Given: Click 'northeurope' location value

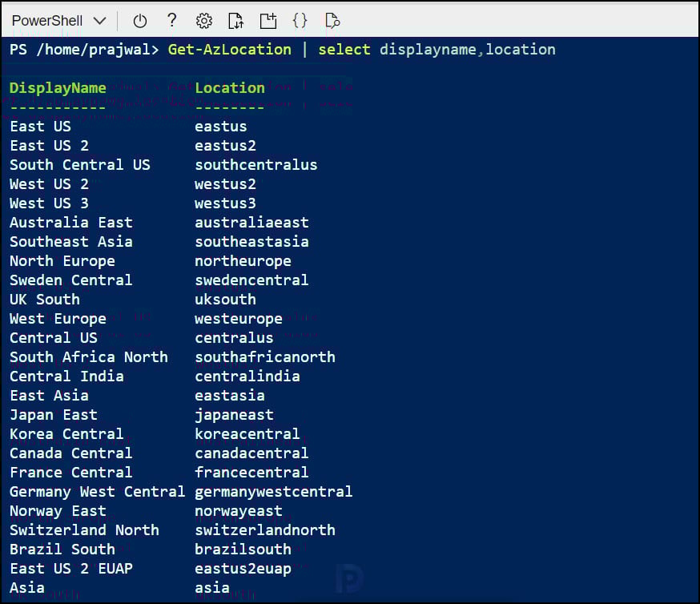Looking at the screenshot, I should 243,261.
